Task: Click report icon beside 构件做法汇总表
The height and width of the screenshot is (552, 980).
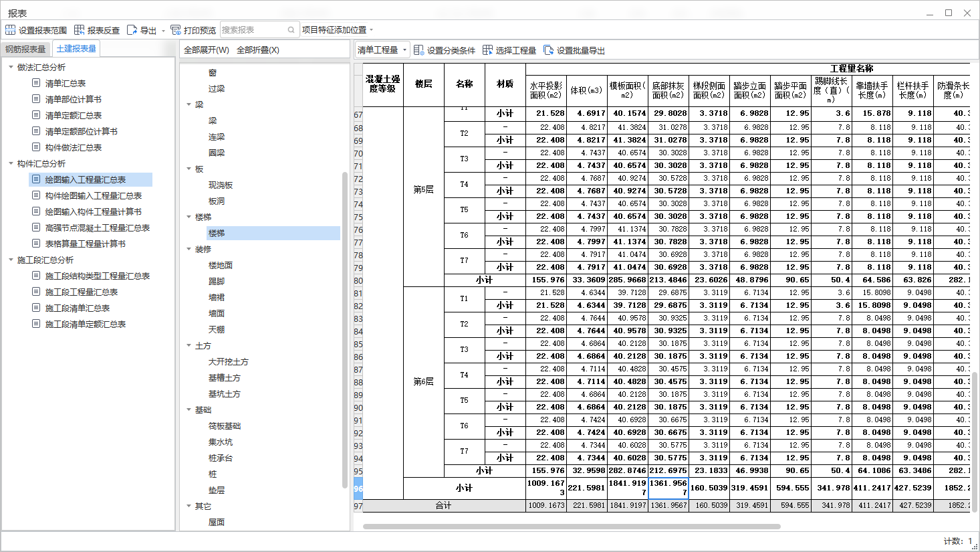Action: coord(36,147)
